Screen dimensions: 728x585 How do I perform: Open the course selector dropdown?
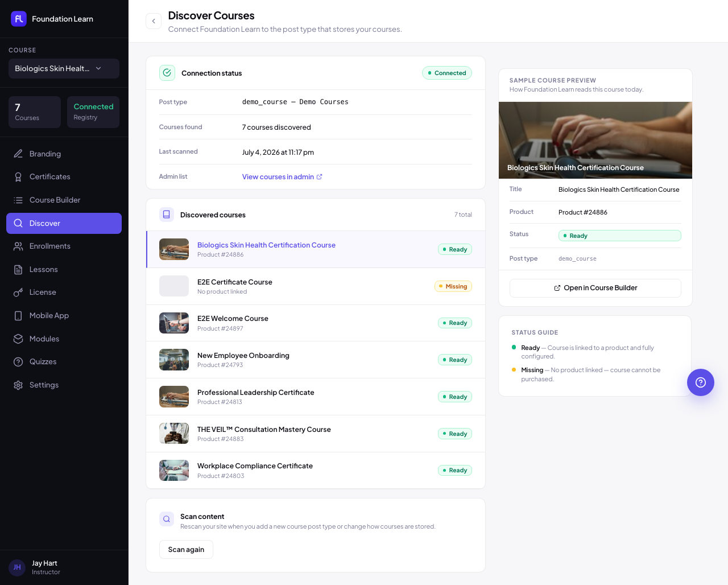tap(64, 68)
